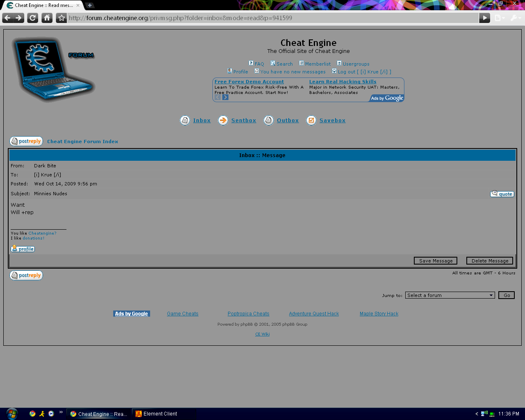
Task: Click the address bar URL field
Action: point(273,18)
